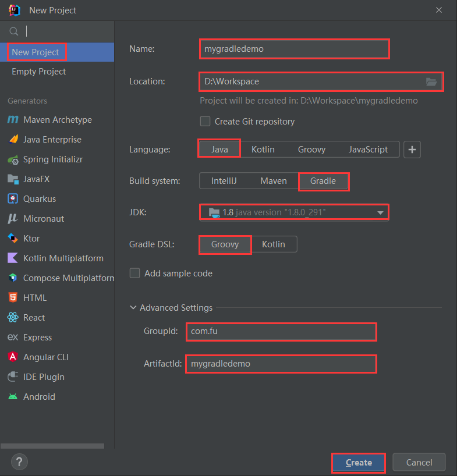The width and height of the screenshot is (457, 476).
Task: Click the Java Enterprise flame icon
Action: (13, 139)
